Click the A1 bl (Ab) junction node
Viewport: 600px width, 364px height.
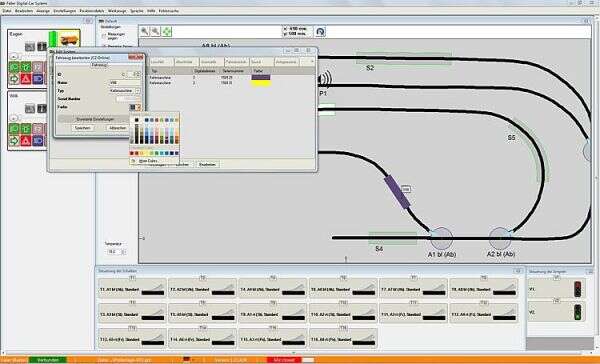click(x=441, y=238)
